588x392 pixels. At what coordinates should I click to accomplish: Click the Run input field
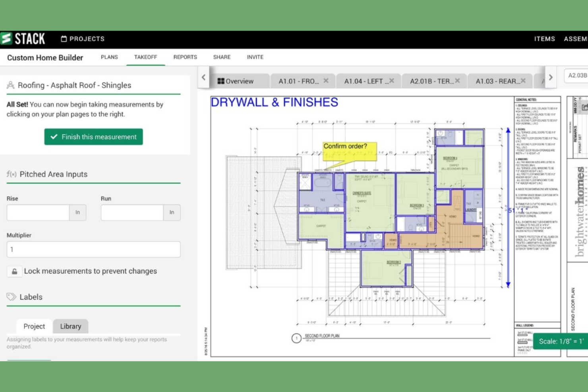tap(132, 212)
